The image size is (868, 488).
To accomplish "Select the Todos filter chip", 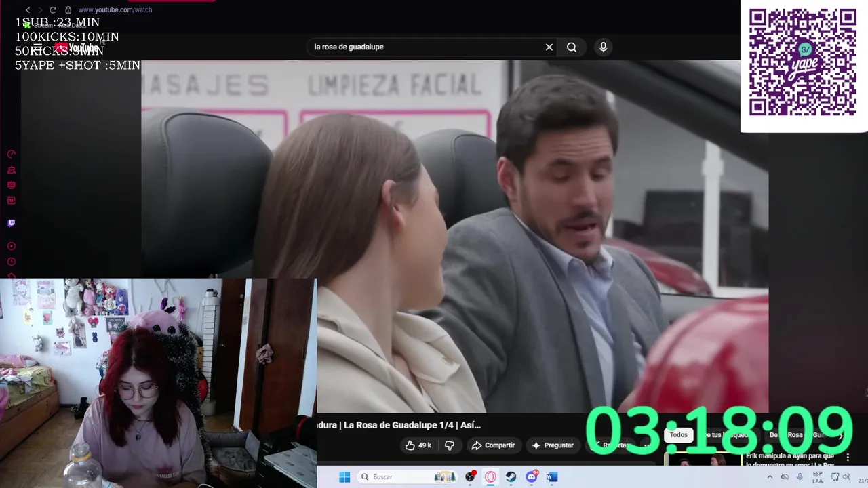I will pos(678,435).
